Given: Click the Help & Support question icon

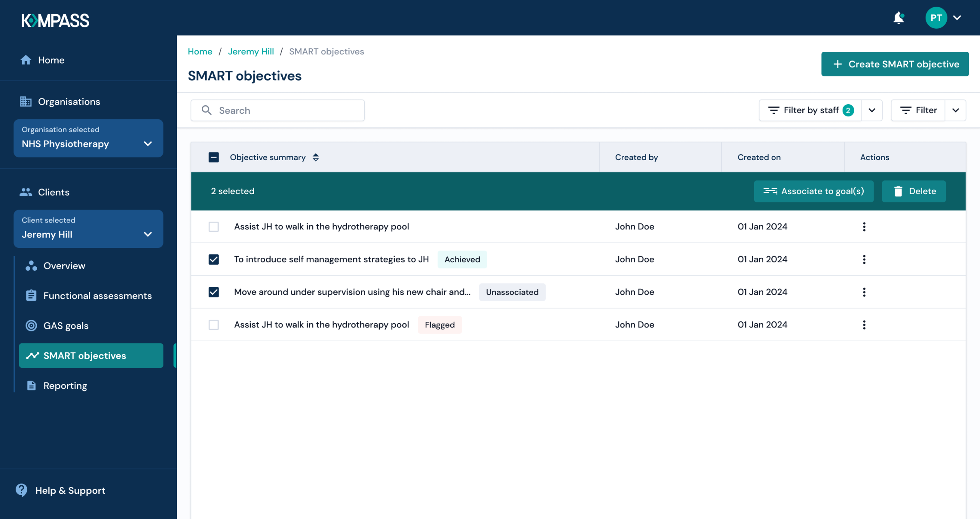Looking at the screenshot, I should (21, 490).
